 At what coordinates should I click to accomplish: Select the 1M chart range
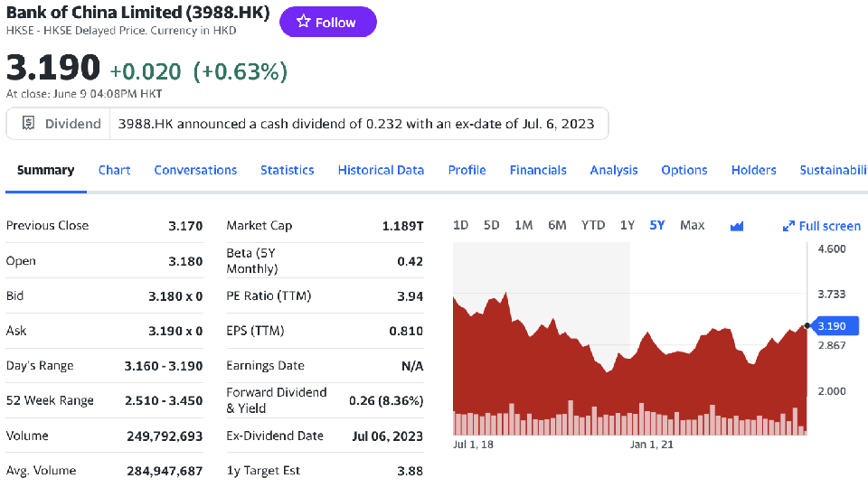(x=524, y=225)
